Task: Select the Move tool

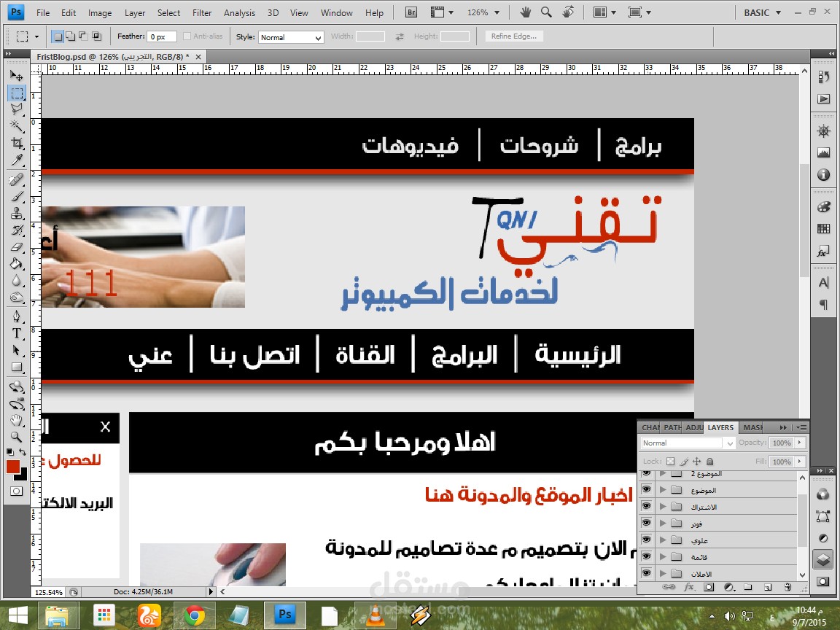Action: point(17,76)
